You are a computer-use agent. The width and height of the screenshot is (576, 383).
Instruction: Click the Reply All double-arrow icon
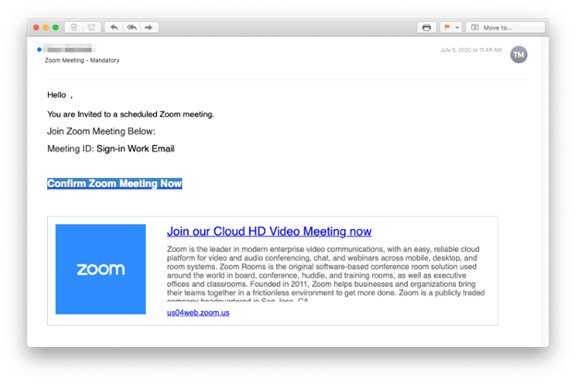[x=132, y=28]
